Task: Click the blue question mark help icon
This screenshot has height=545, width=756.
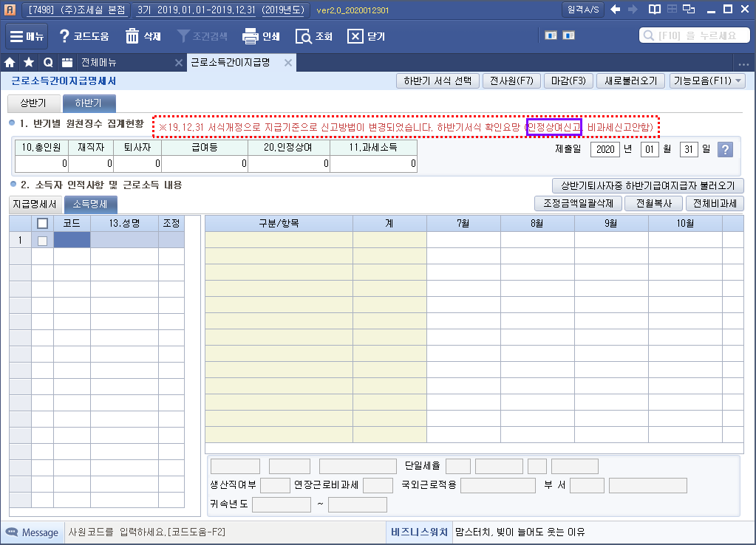Action: pyautogui.click(x=725, y=149)
